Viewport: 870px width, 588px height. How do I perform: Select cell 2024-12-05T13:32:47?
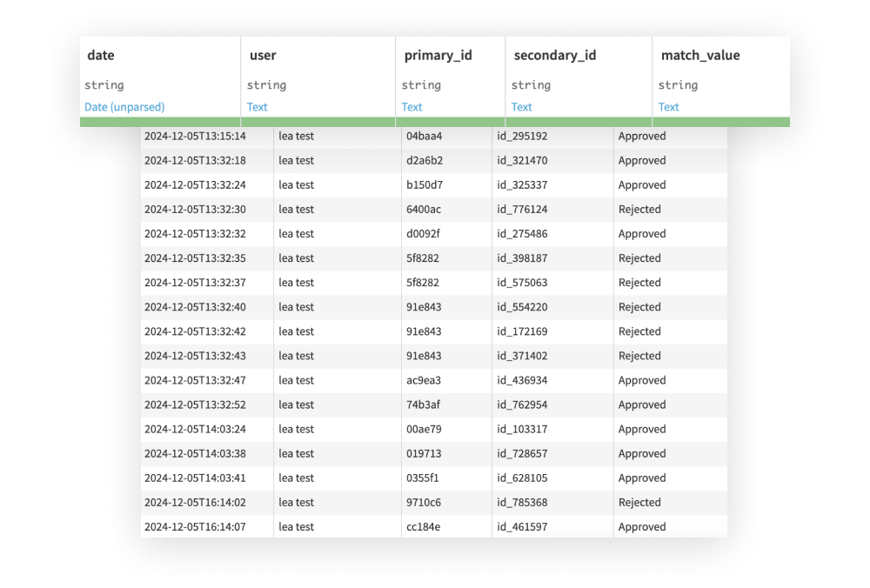coord(195,380)
